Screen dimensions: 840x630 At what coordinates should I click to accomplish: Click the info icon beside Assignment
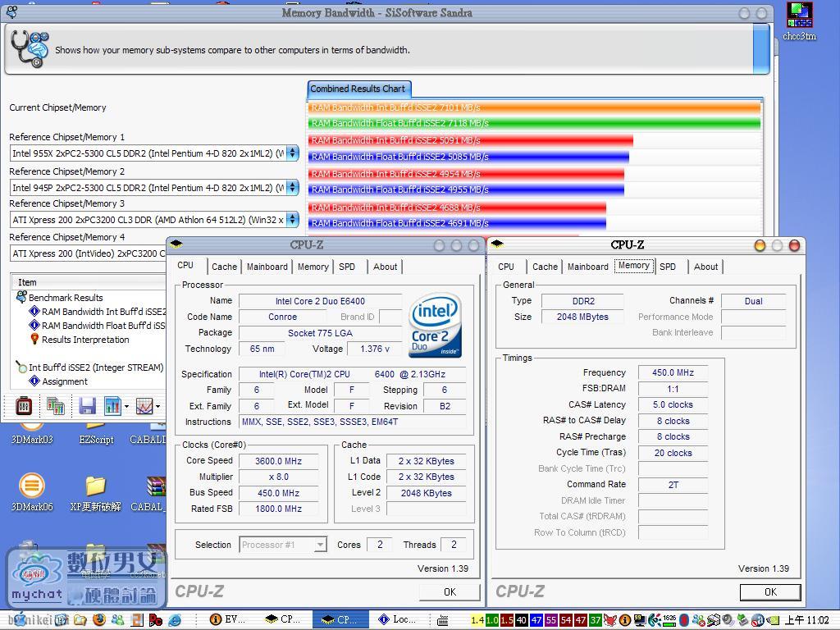tap(34, 381)
